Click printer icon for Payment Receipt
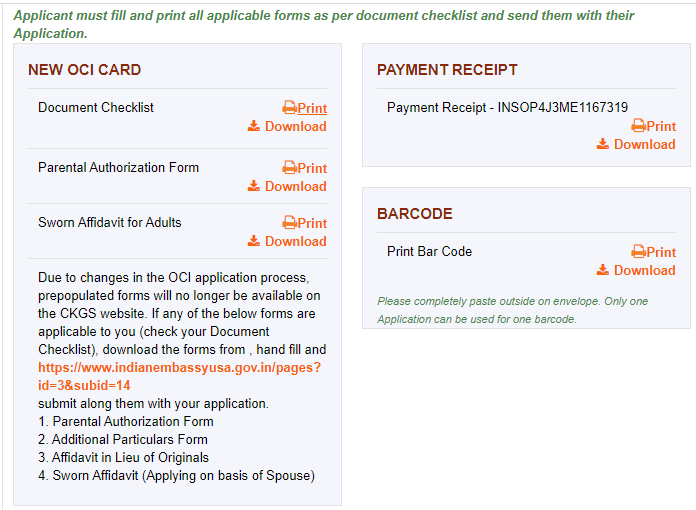The width and height of the screenshot is (696, 510). point(639,126)
